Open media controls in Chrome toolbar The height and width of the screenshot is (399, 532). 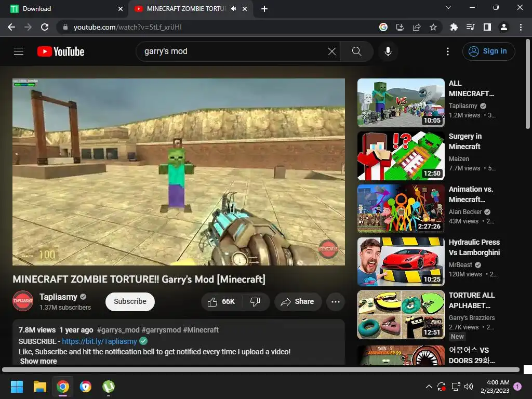tap(470, 27)
